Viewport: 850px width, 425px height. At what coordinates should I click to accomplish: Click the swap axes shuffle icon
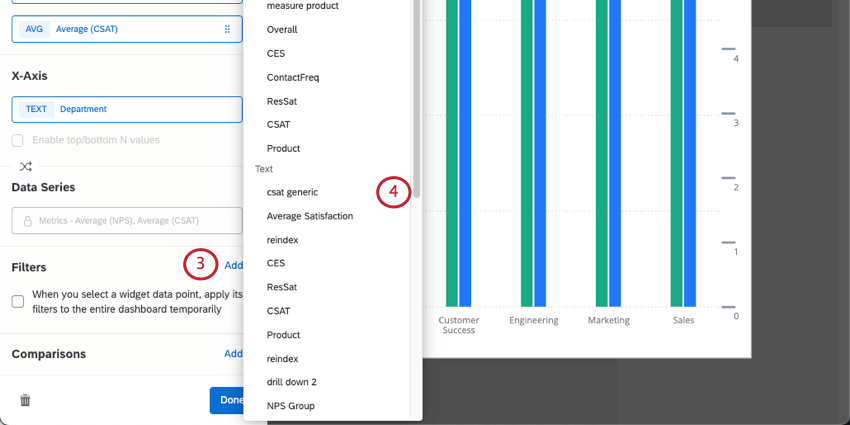(x=25, y=166)
